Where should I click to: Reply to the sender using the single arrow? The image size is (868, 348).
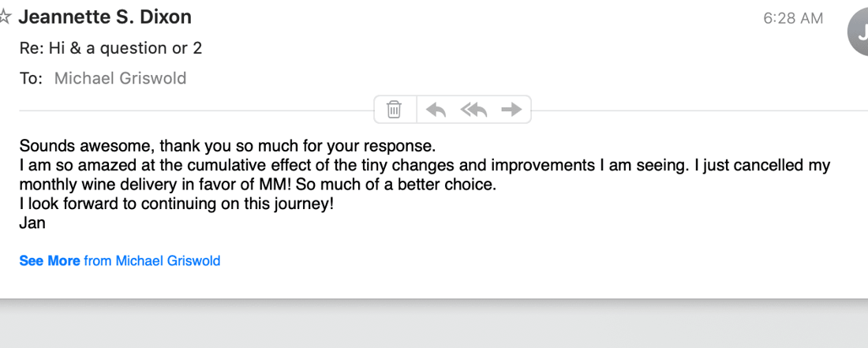[x=436, y=110]
